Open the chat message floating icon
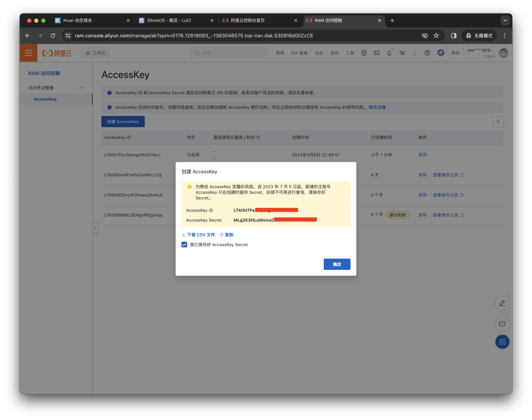 coord(502,324)
